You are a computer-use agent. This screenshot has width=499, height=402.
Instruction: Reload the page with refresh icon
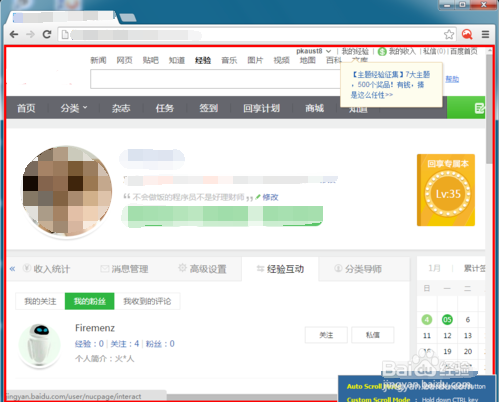[47, 34]
